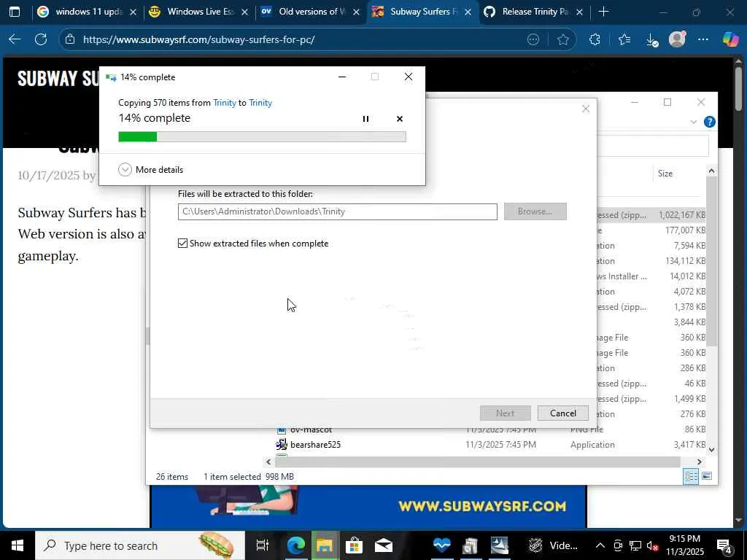Switch Explorer to large icons view
The height and width of the screenshot is (560, 747).
click(x=707, y=476)
